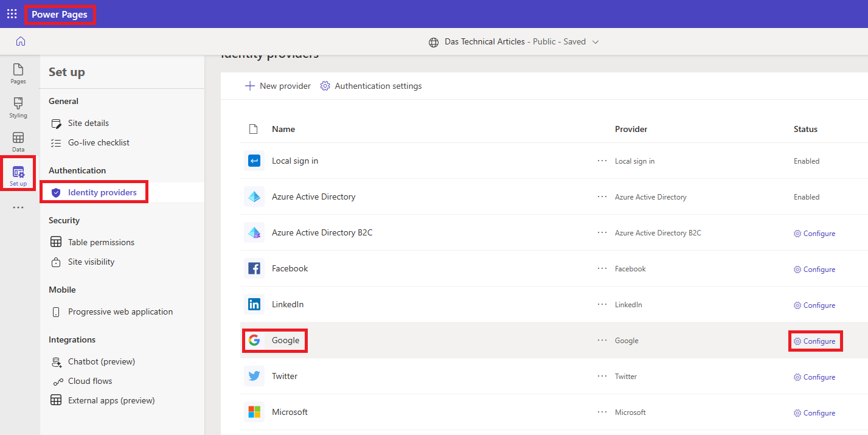Sort by the Status column header

click(x=805, y=129)
